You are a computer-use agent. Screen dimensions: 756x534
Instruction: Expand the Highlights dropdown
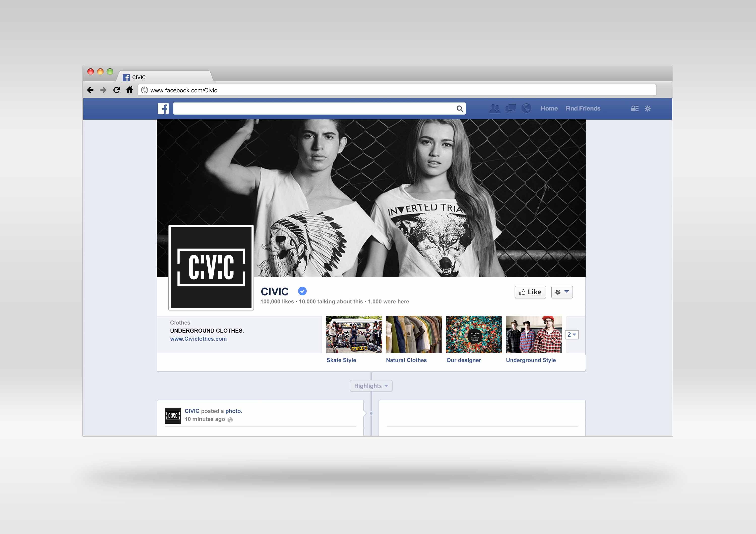click(371, 386)
